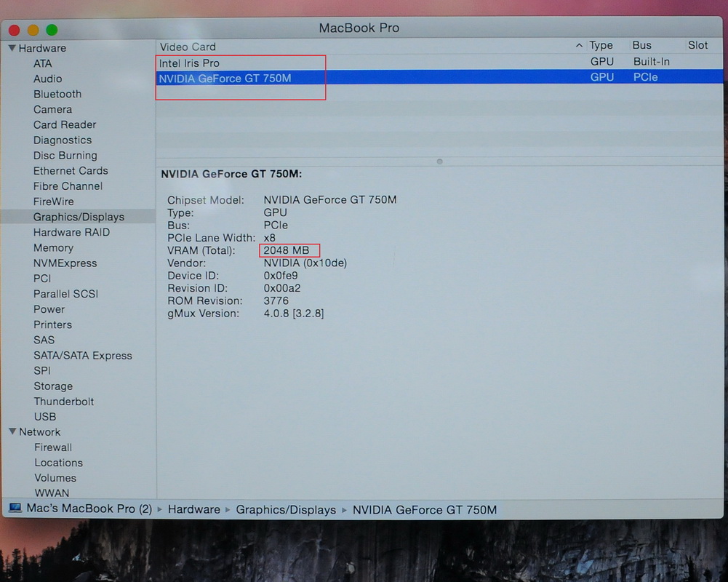Select ATA in the sidebar
Viewport: 728px width, 582px height.
point(43,63)
